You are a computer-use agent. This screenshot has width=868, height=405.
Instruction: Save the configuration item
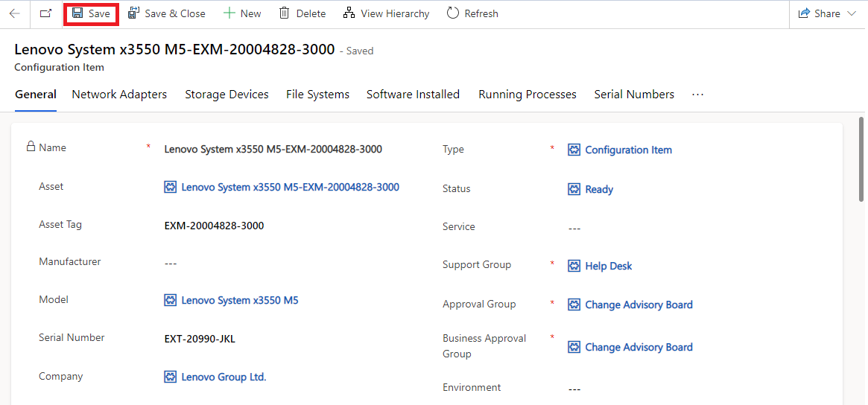pos(92,14)
